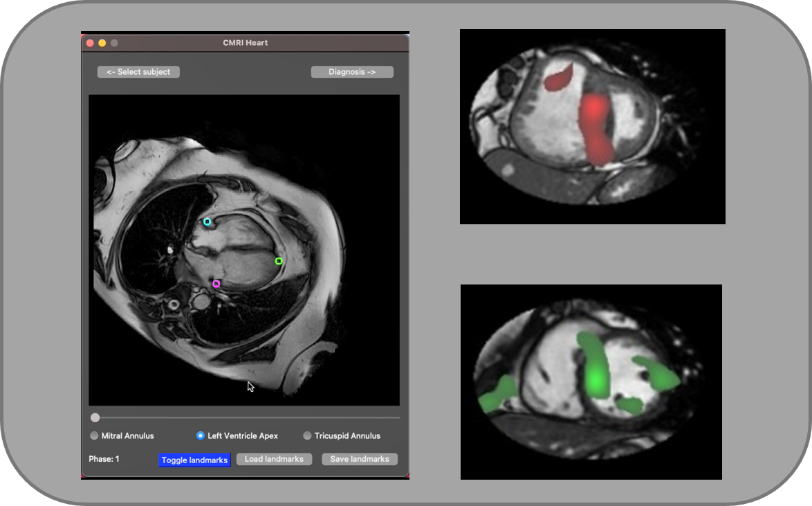Click the Diagnosis navigation button
812x506 pixels.
[351, 71]
